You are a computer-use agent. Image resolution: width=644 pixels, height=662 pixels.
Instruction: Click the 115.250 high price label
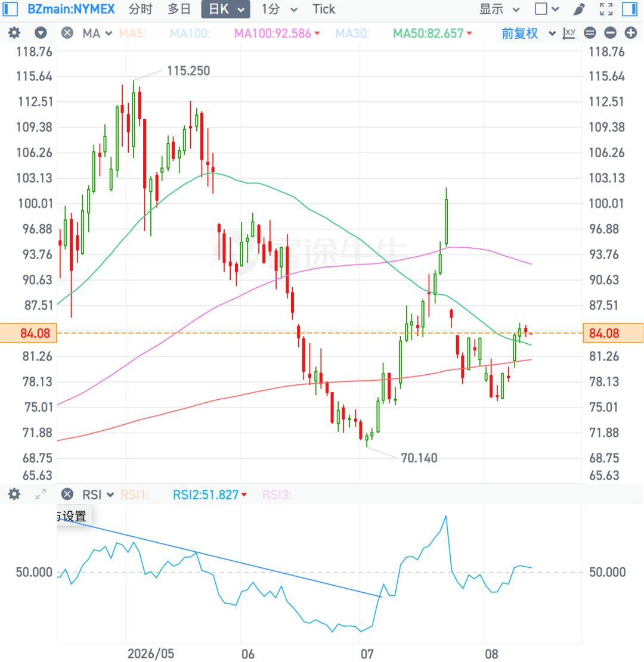pos(188,70)
